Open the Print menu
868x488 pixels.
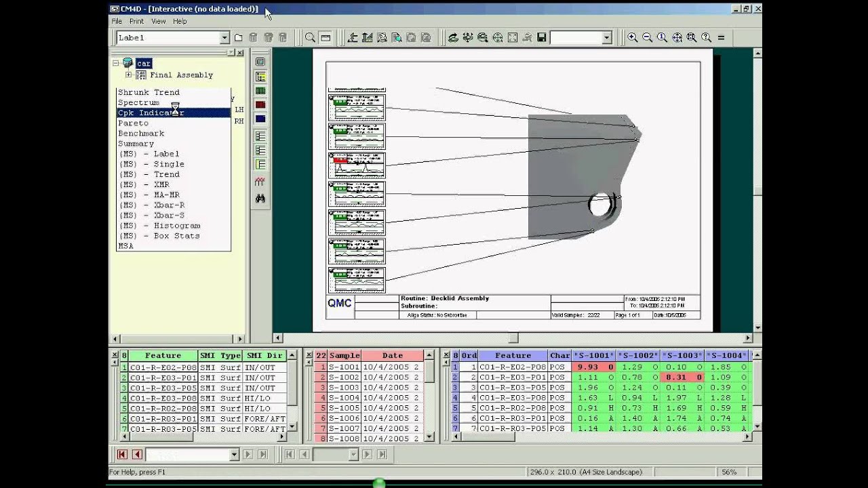(x=136, y=21)
